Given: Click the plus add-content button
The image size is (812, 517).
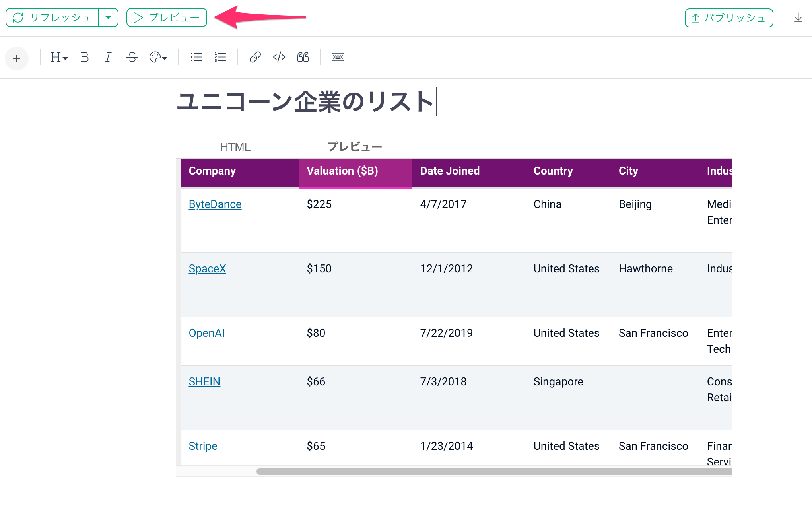Looking at the screenshot, I should (17, 58).
